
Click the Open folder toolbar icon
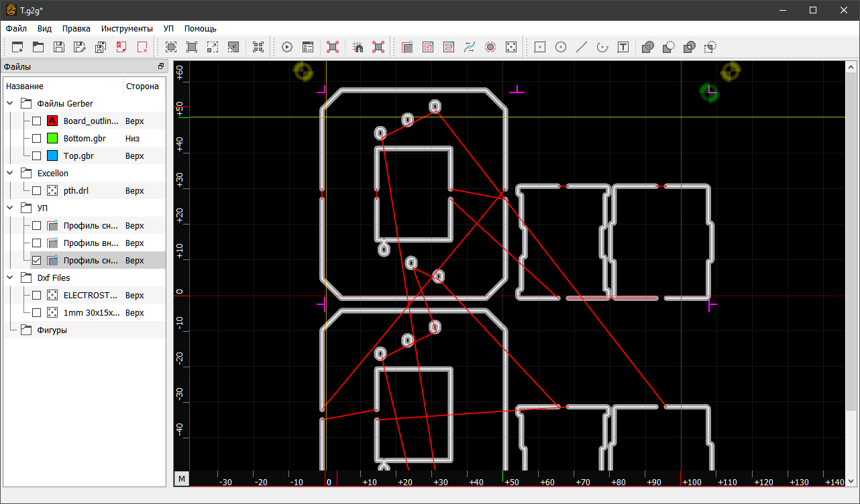(x=38, y=47)
